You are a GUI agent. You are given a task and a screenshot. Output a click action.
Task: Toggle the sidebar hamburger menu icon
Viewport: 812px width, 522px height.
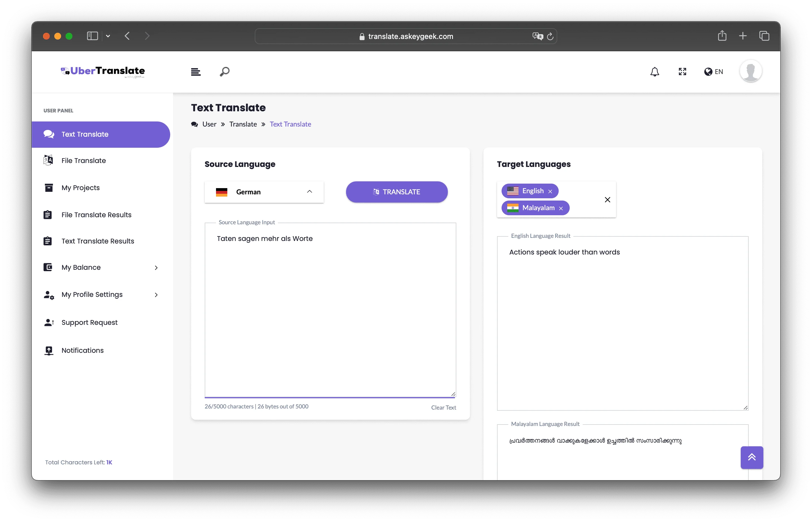pyautogui.click(x=196, y=72)
